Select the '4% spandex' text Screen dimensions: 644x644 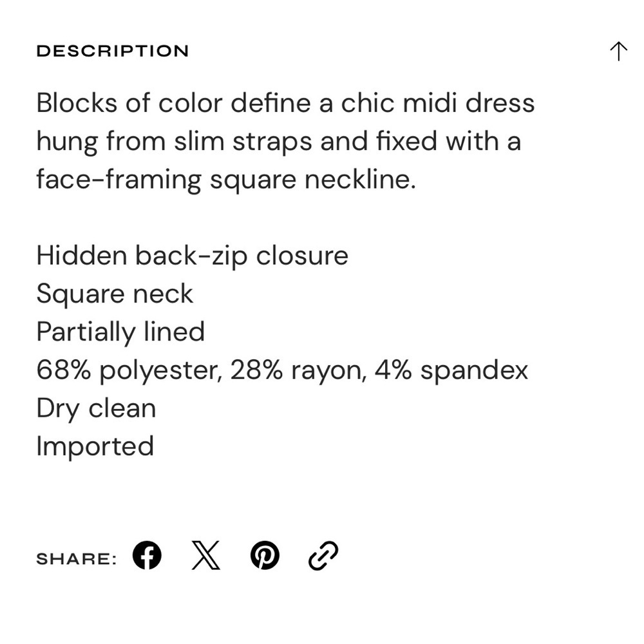[x=451, y=370]
